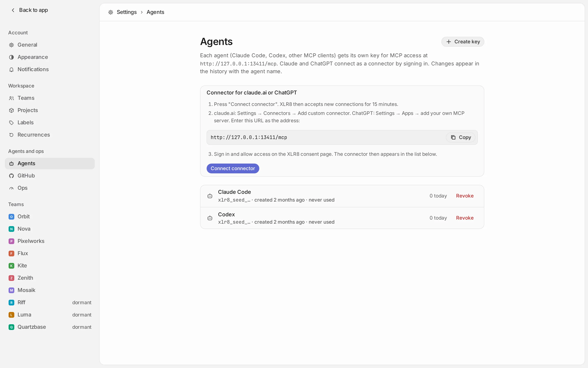Open the Mosaik team
The image size is (588, 368).
[50, 290]
